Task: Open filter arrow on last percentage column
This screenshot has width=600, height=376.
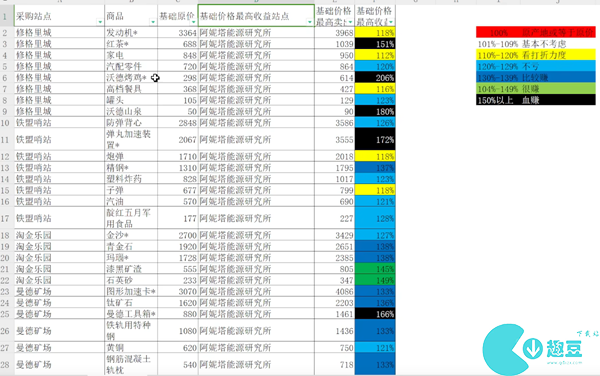Action: 391,22
